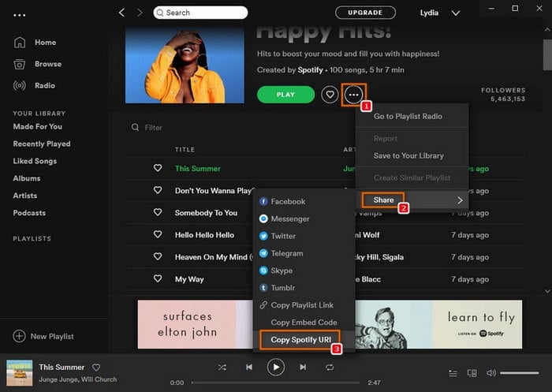Open Recently Played
552x392 pixels.
[42, 144]
